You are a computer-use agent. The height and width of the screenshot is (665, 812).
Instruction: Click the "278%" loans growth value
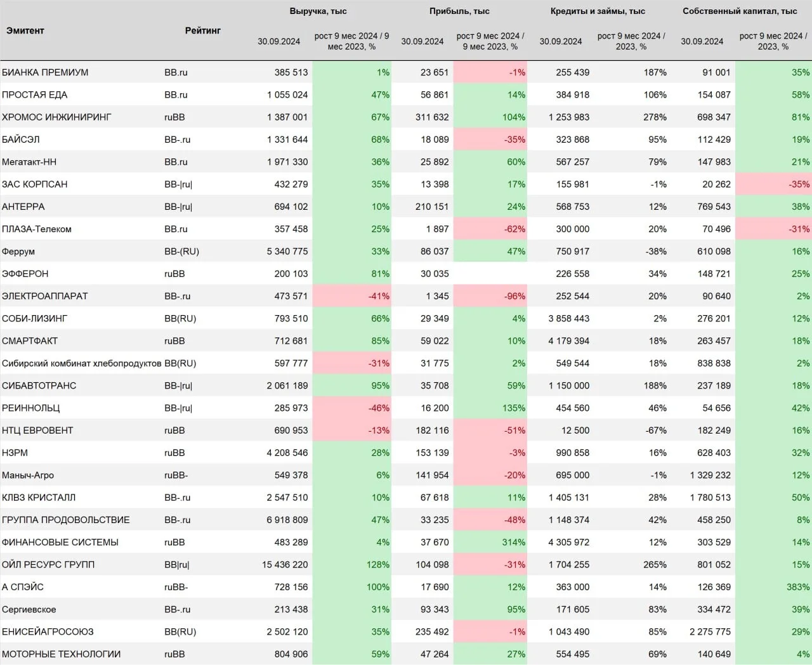655,117
